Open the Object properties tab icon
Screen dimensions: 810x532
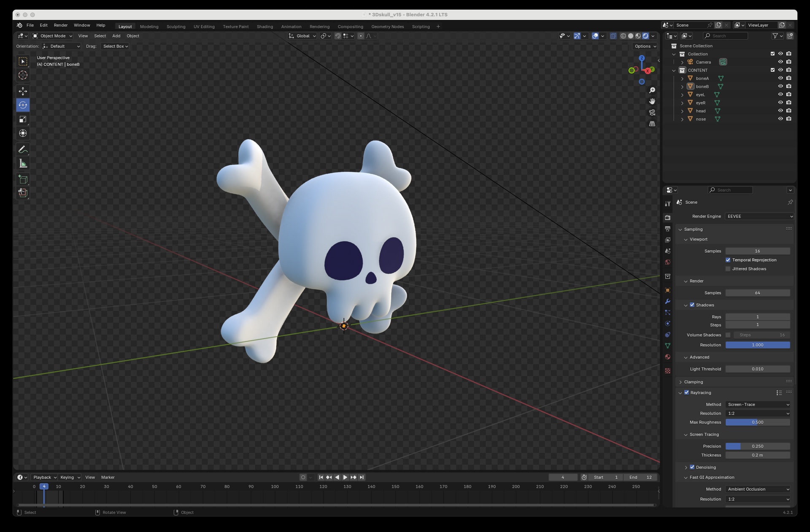pyautogui.click(x=667, y=290)
